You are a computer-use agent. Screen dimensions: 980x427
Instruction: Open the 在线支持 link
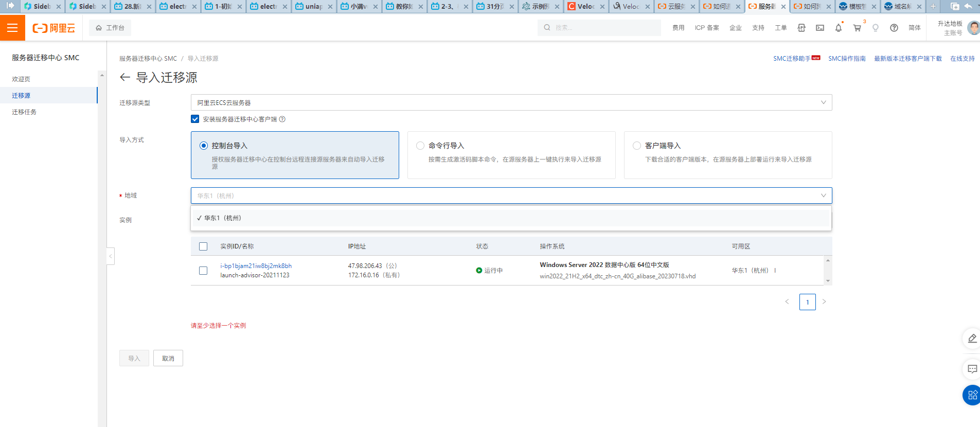click(963, 59)
